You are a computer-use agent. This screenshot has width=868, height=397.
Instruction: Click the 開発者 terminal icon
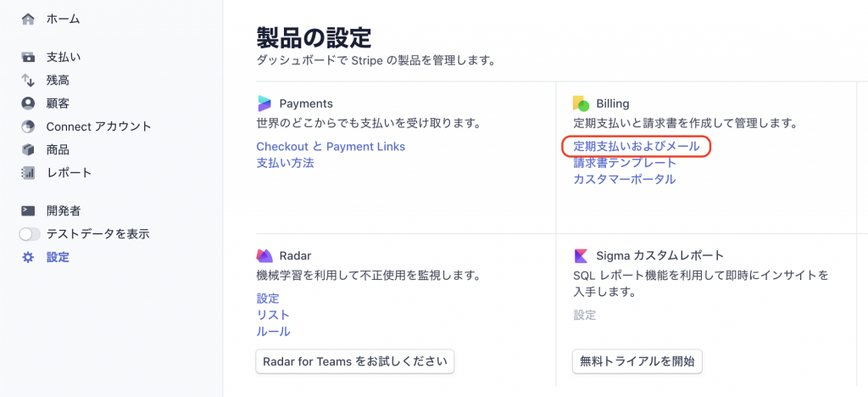click(x=28, y=210)
